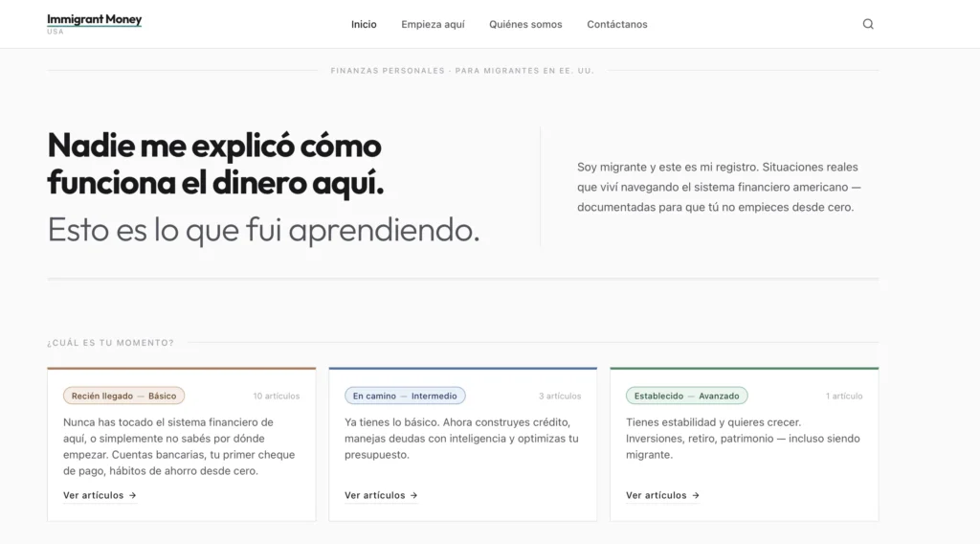The width and height of the screenshot is (980, 544).
Task: Click Ver artículos in the Establecido card
Action: (662, 495)
